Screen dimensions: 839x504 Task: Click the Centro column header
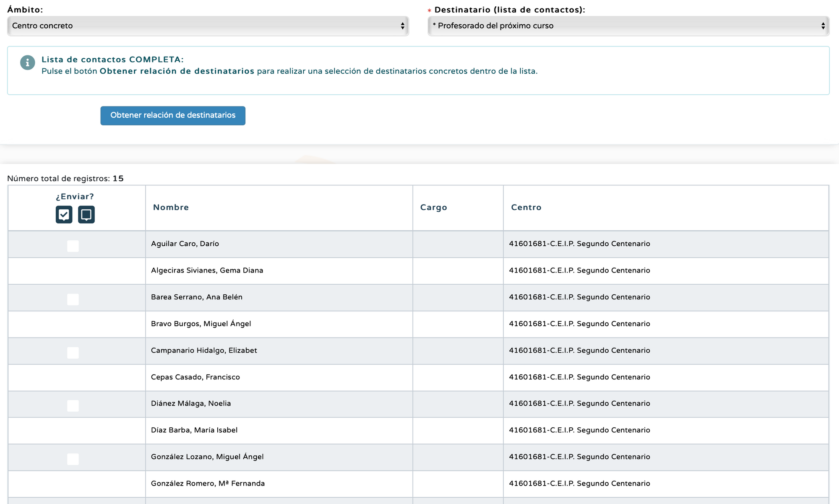point(526,207)
